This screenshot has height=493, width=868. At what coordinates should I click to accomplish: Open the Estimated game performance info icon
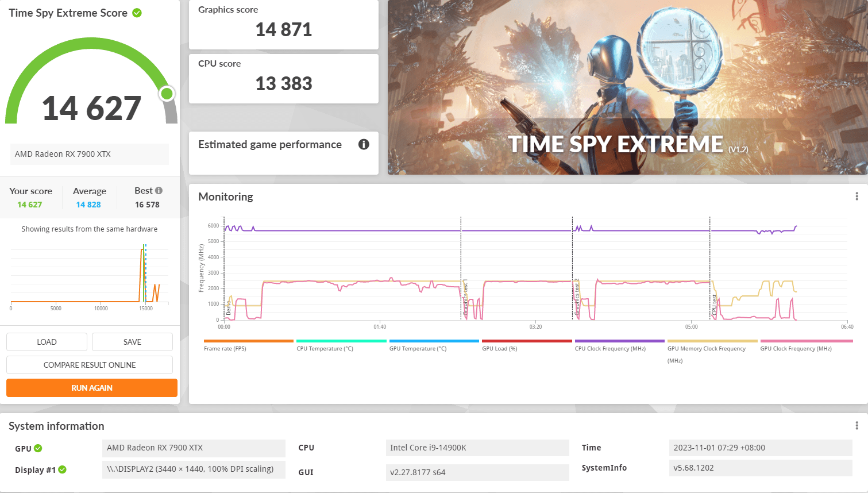pos(364,144)
